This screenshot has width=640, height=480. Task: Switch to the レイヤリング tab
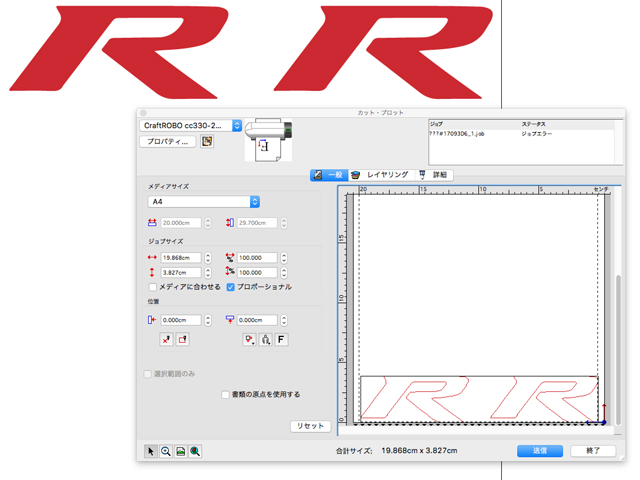[x=380, y=175]
